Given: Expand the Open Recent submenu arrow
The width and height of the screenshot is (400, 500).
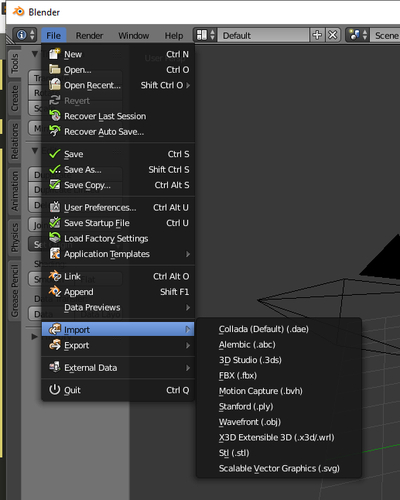Looking at the screenshot, I should pyautogui.click(x=188, y=85).
